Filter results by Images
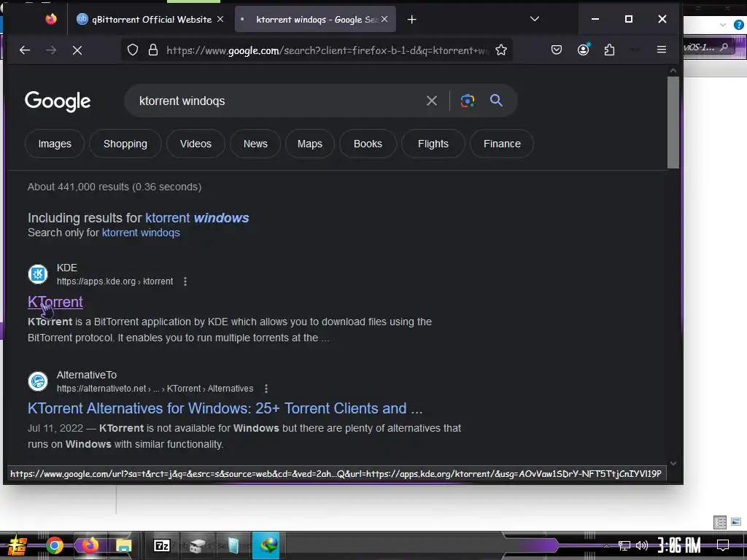 (x=55, y=144)
